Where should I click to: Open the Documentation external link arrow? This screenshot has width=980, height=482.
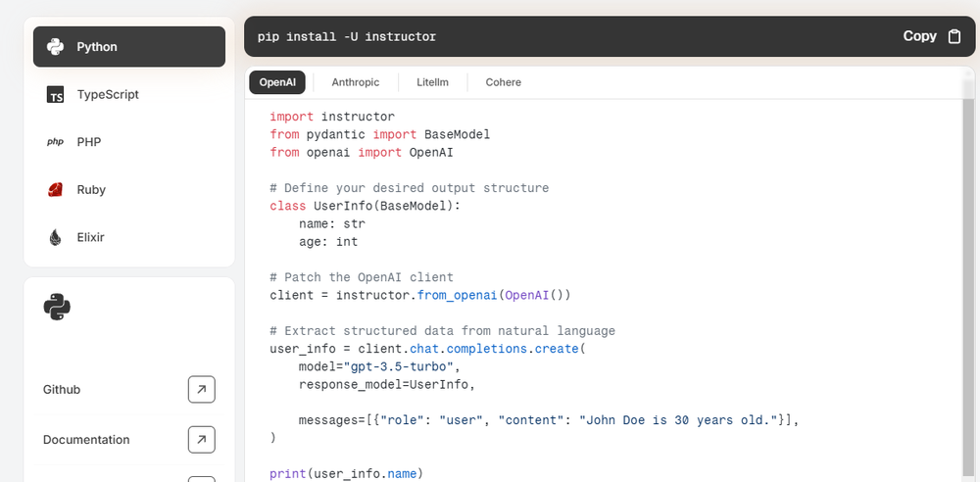tap(201, 440)
